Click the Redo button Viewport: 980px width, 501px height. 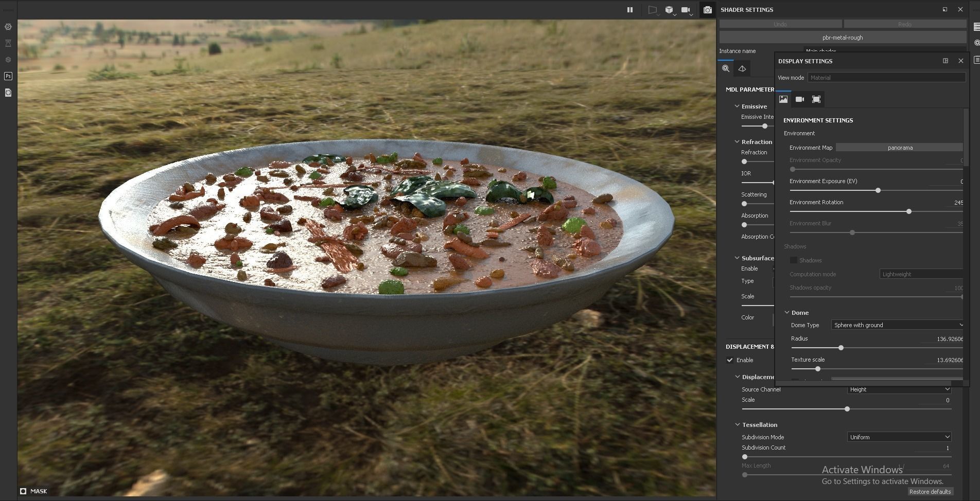pyautogui.click(x=905, y=24)
